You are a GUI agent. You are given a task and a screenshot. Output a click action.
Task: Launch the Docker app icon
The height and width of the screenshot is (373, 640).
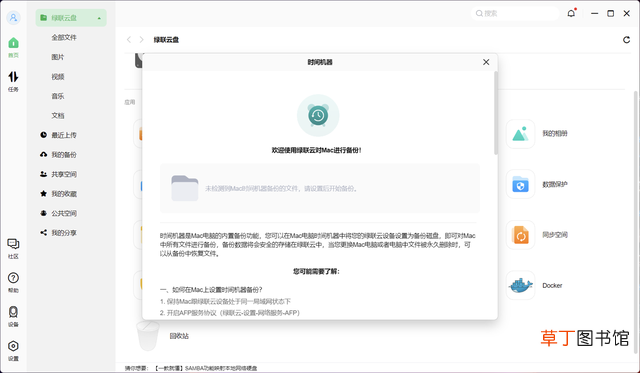(520, 285)
